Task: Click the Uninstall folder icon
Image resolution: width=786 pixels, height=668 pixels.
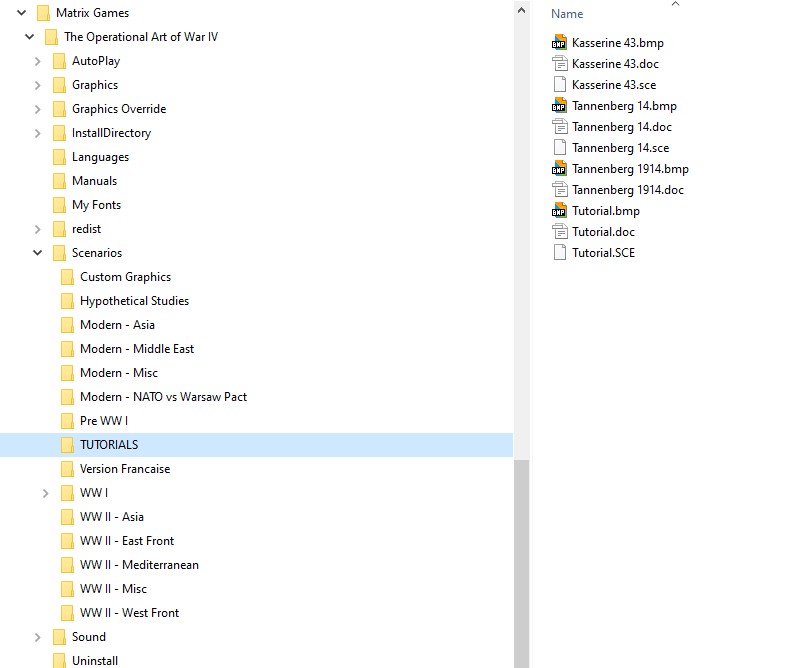Action: tap(59, 660)
